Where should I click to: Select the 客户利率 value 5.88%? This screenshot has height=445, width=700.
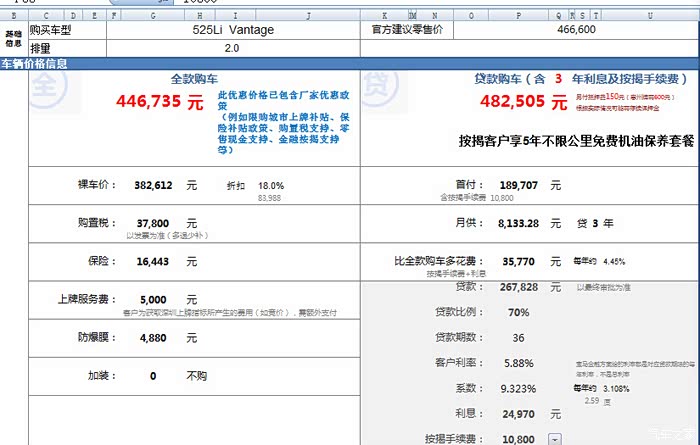(x=519, y=363)
